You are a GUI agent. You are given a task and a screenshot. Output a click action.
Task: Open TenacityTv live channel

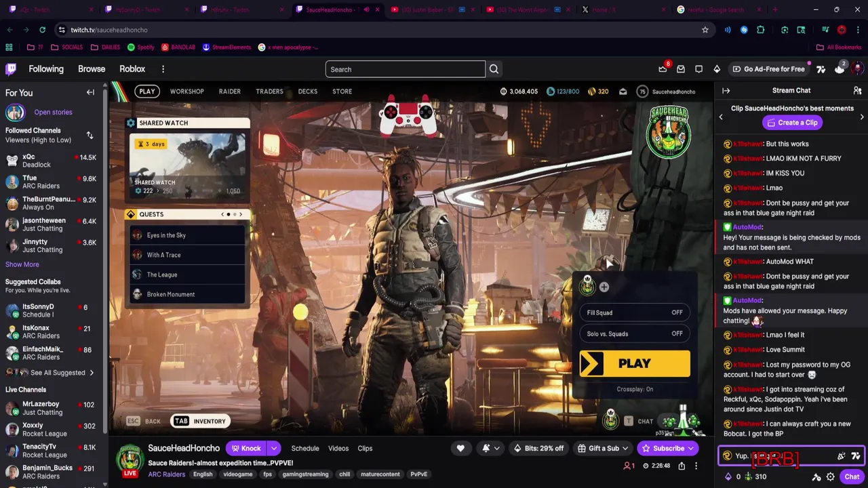point(51,451)
